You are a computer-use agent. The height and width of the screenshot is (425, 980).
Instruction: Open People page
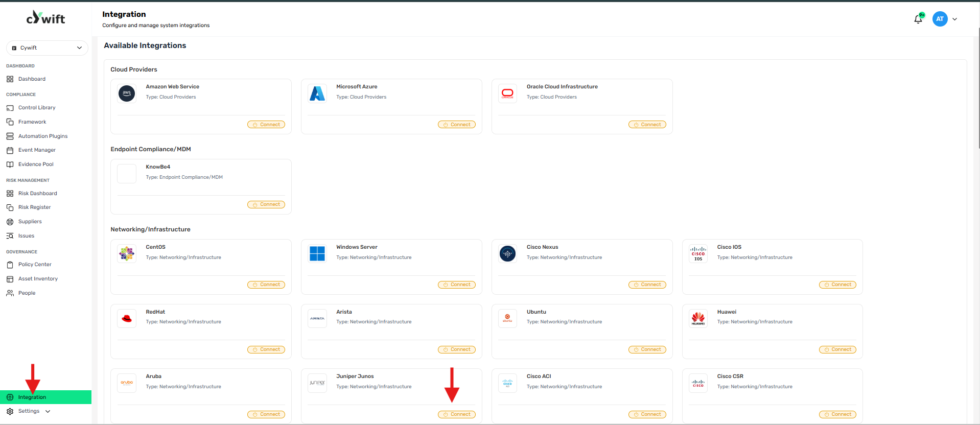click(27, 293)
